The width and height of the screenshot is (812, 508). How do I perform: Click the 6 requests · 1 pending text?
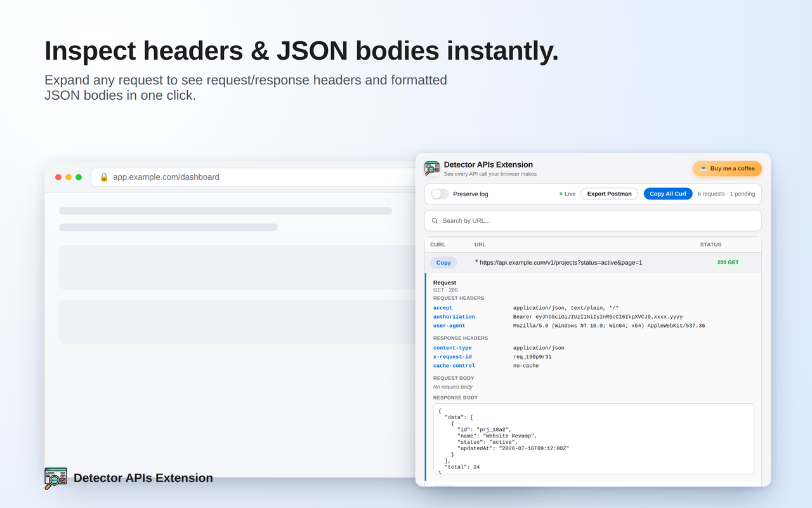pyautogui.click(x=726, y=194)
